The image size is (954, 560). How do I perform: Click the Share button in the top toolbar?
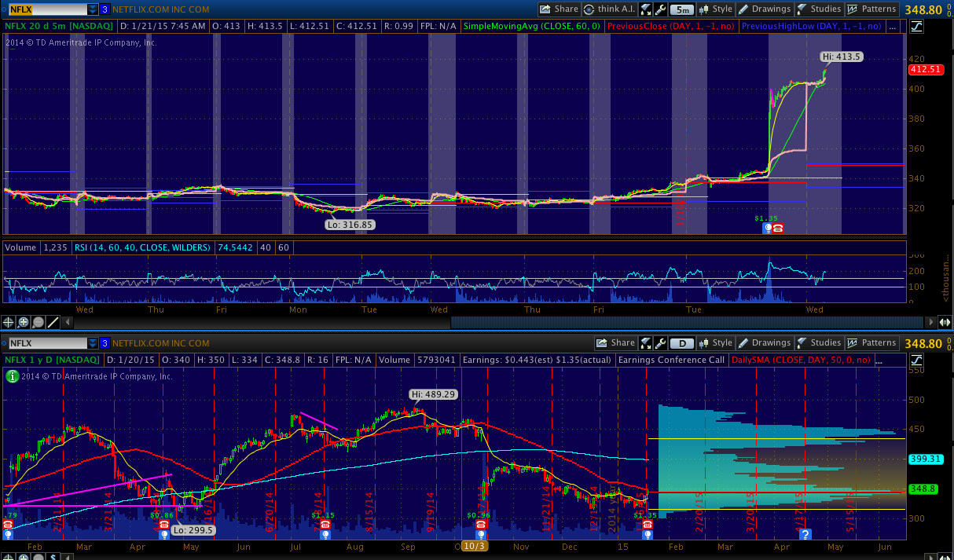coord(560,9)
